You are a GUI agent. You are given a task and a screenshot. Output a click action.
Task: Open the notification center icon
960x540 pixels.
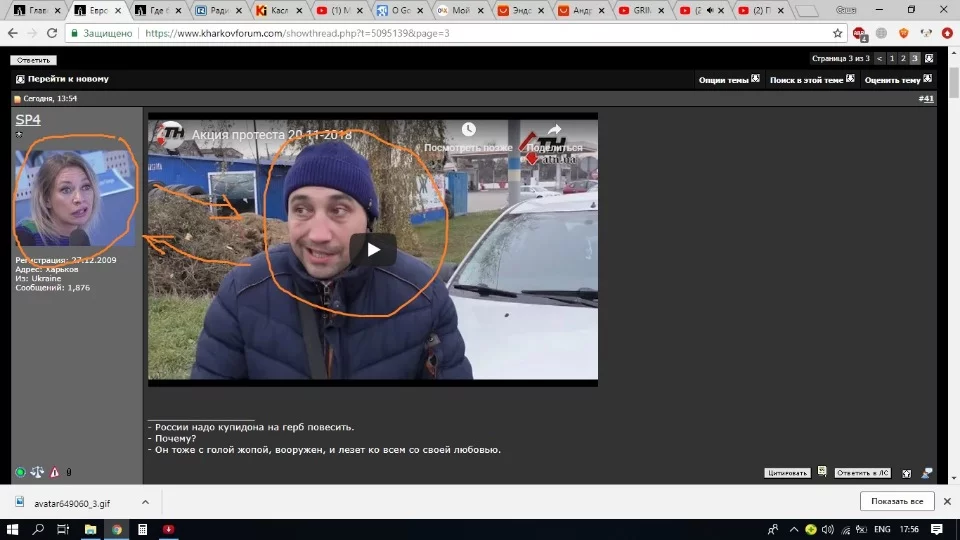click(937, 529)
